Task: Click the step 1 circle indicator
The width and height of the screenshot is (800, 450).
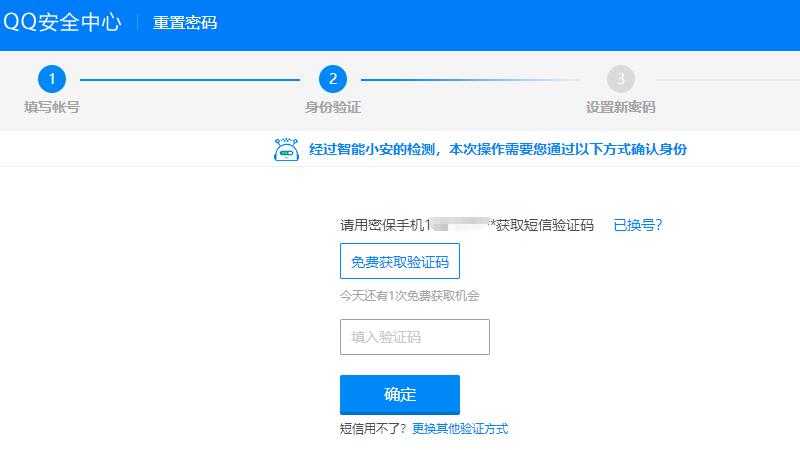Action: [x=51, y=78]
